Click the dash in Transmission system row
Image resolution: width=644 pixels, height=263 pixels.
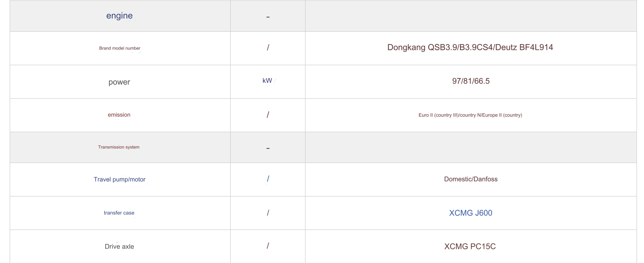pos(268,148)
